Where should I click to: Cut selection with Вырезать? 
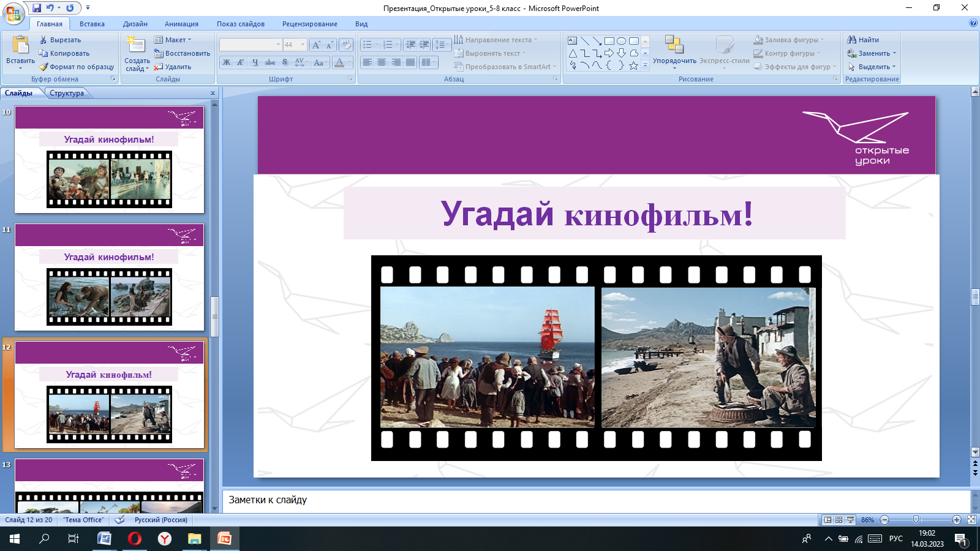[x=60, y=40]
